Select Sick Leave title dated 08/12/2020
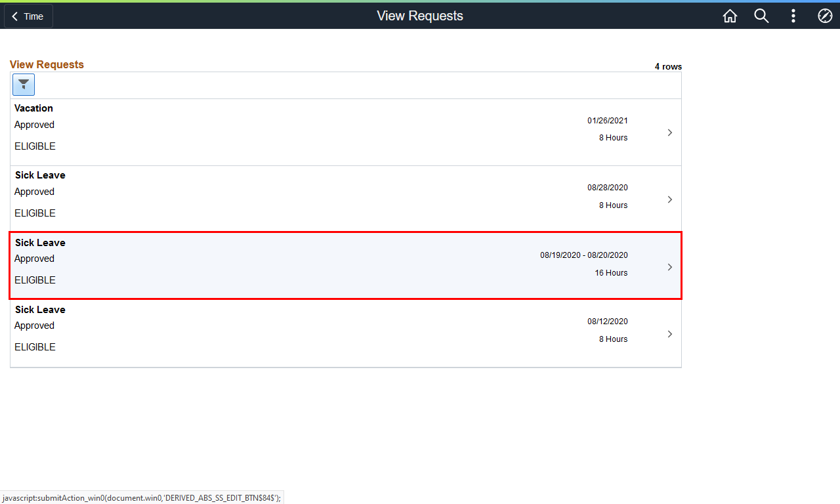840x504 pixels. click(x=40, y=310)
